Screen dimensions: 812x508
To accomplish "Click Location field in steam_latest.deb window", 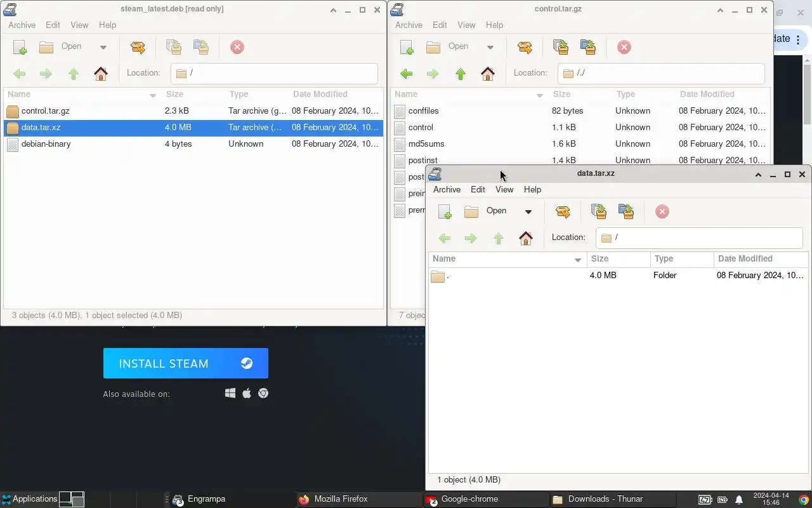I will pyautogui.click(x=274, y=73).
